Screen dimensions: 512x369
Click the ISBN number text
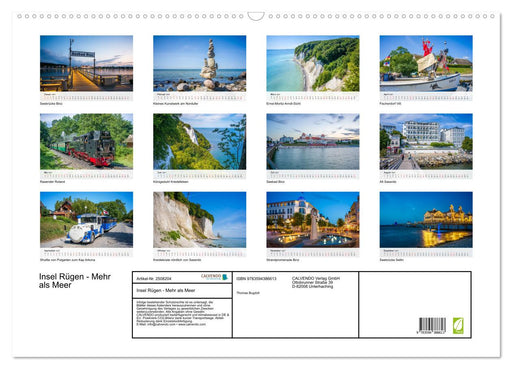(256, 279)
